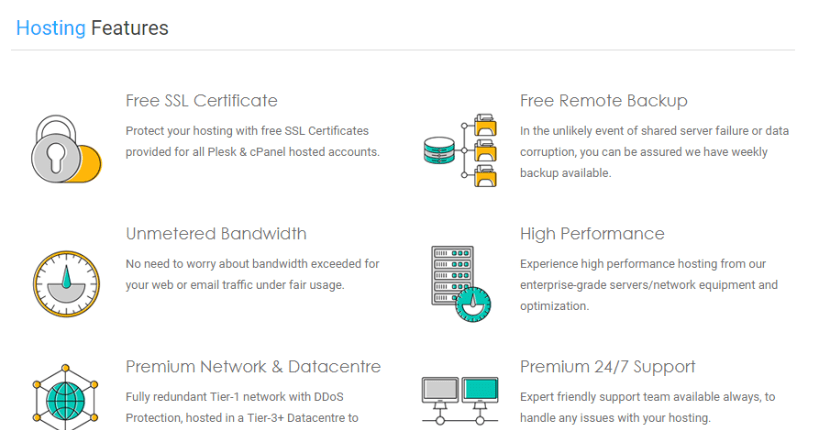Click the dual monitors support icon
This screenshot has width=830, height=430.
460,402
